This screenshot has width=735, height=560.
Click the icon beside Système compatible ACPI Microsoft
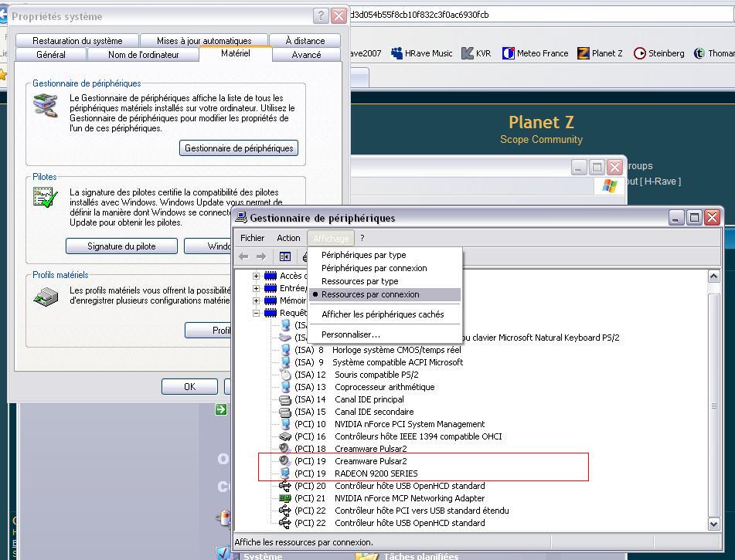click(285, 362)
